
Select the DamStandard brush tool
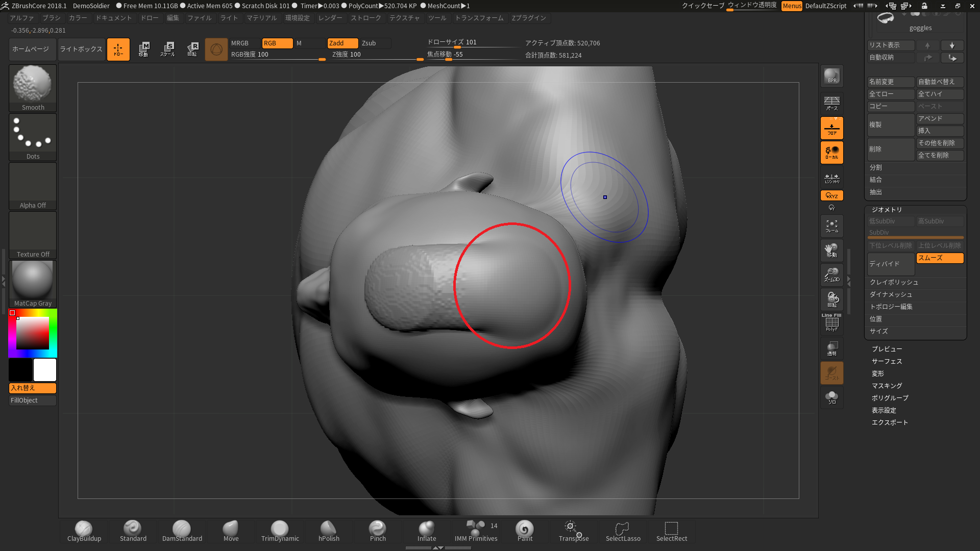coord(181,530)
